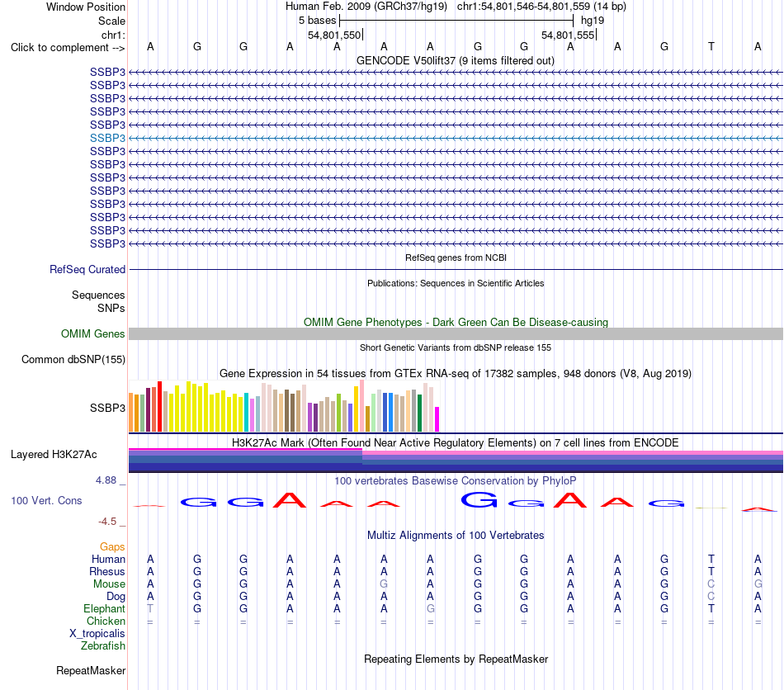Select the Dog species row label
Viewport: 784px width, 690px height.
[116, 596]
